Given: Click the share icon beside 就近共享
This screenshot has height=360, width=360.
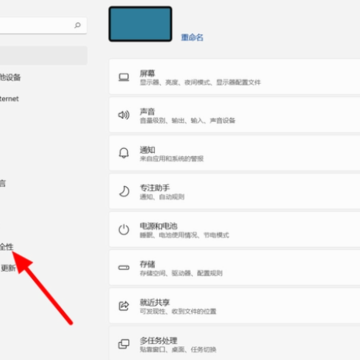Looking at the screenshot, I should [x=124, y=306].
